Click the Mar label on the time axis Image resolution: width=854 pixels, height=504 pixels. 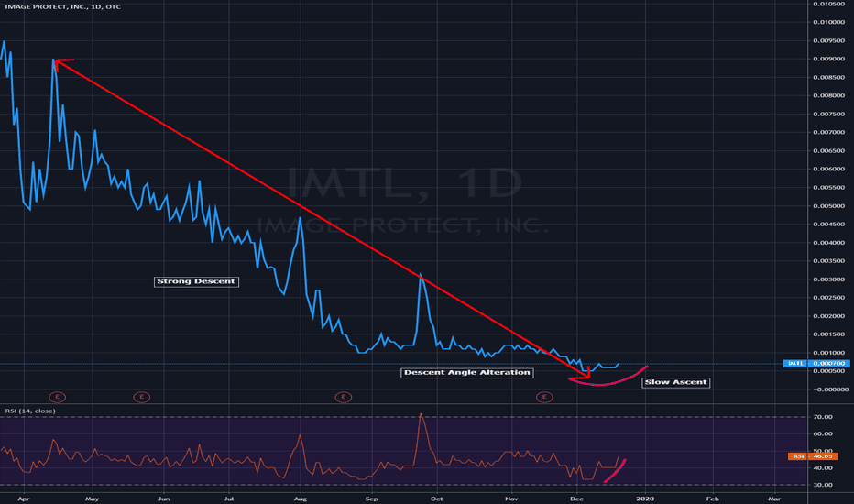(774, 499)
